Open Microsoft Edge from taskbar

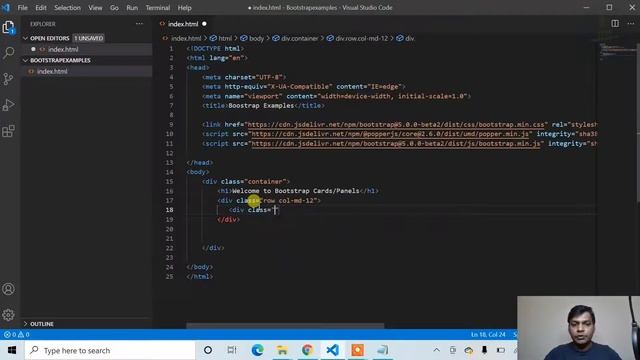coord(257,350)
